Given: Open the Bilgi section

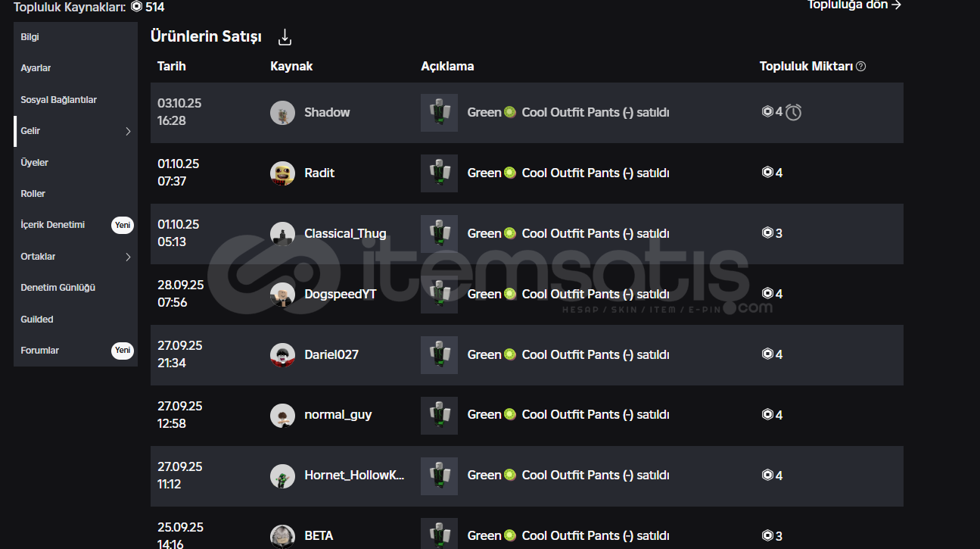Looking at the screenshot, I should 30,37.
